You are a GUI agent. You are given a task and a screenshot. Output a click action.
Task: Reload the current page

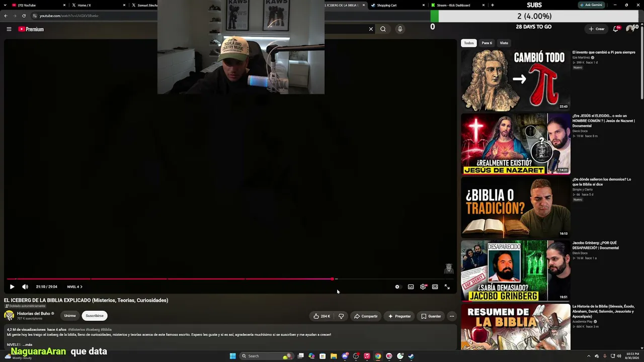(x=24, y=16)
